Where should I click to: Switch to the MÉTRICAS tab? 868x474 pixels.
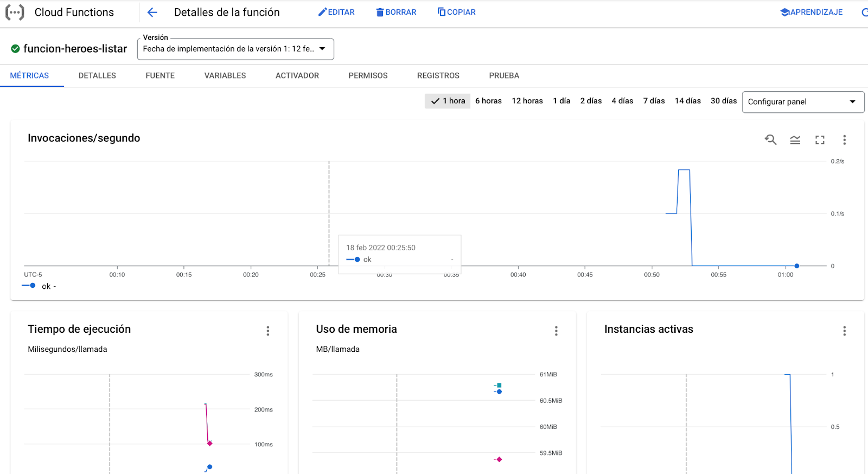point(29,75)
